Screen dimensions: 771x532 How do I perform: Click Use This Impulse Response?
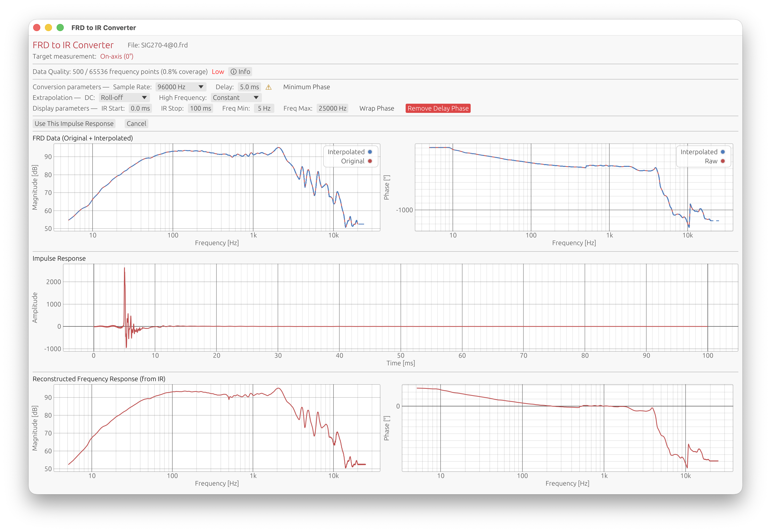[74, 124]
